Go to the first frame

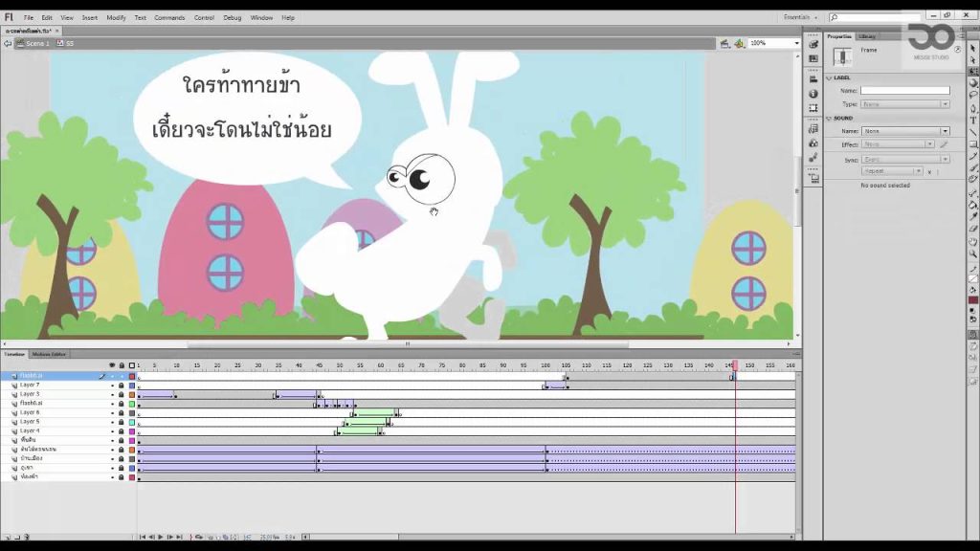[143, 537]
